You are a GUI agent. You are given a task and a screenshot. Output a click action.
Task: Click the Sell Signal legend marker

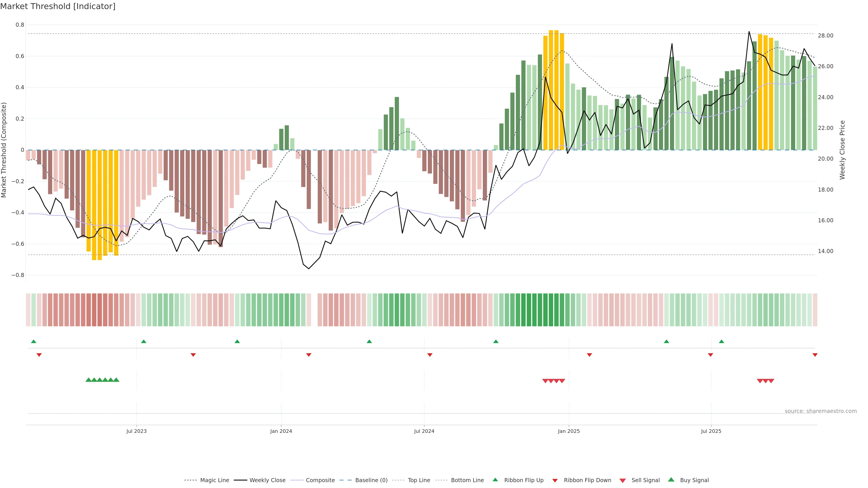(622, 480)
